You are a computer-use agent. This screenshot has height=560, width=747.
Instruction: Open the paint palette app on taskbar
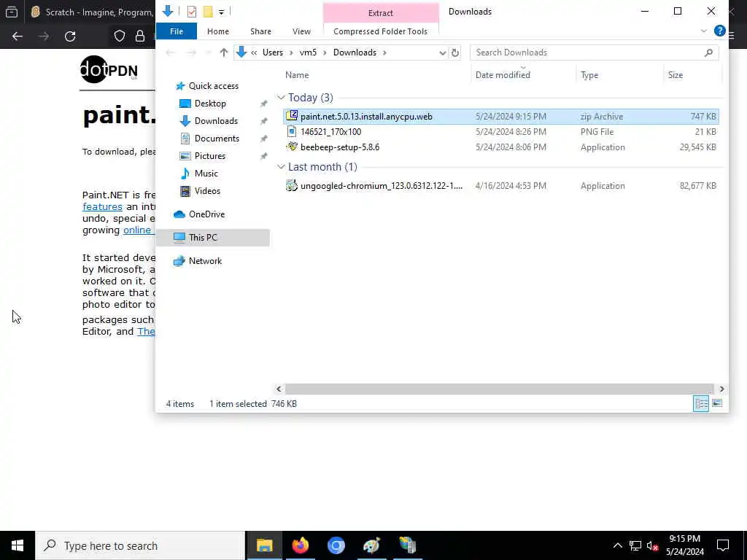[371, 545]
